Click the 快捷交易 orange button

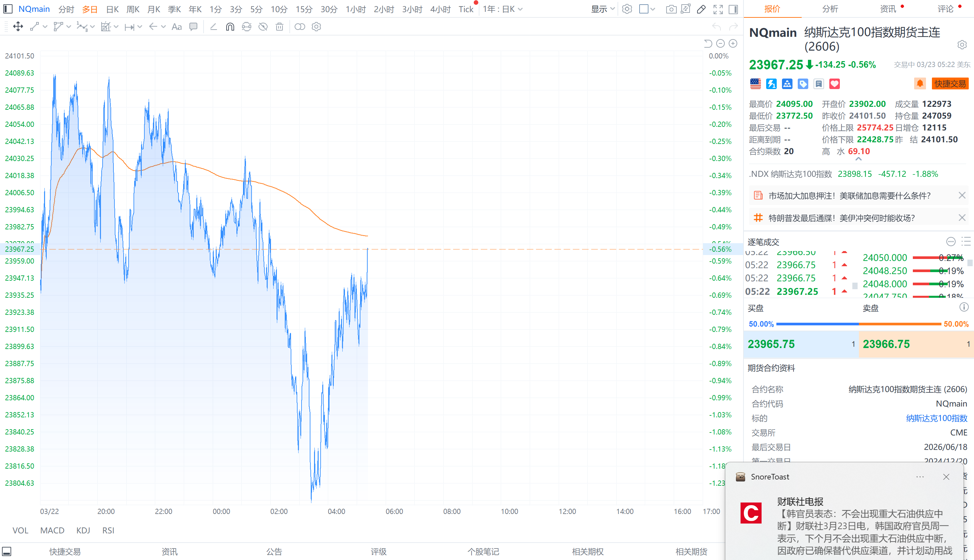[950, 83]
